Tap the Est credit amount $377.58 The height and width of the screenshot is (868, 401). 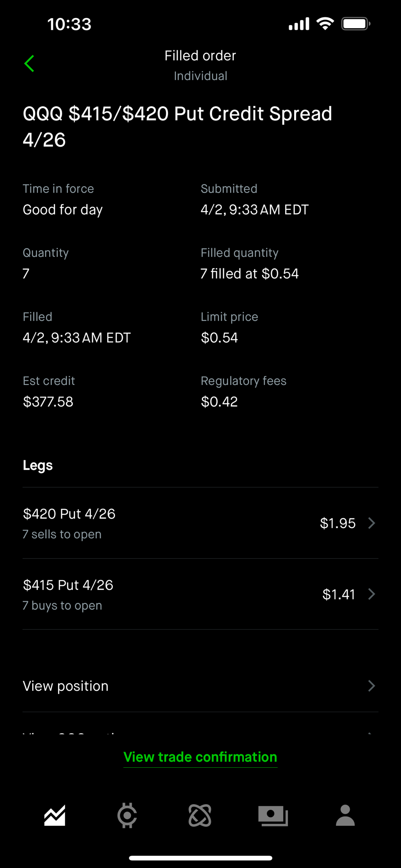pos(48,402)
